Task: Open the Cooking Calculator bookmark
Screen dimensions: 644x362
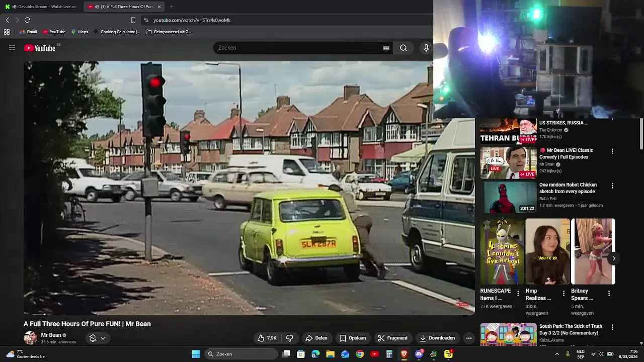Action: click(x=116, y=32)
